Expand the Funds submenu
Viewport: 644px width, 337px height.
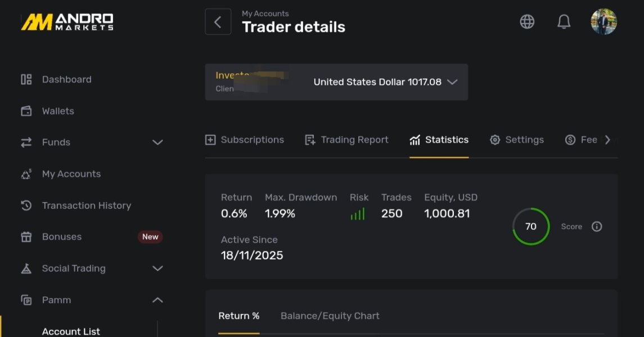coord(157,143)
